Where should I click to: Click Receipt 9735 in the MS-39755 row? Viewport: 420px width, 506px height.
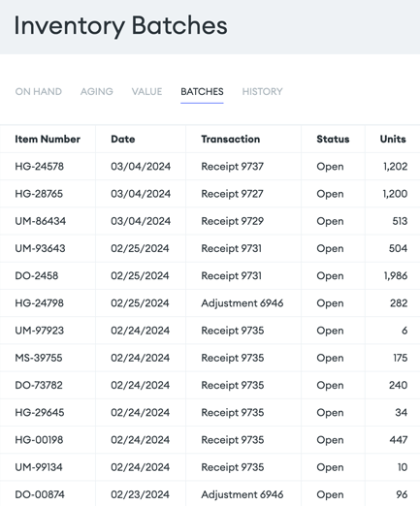233,358
